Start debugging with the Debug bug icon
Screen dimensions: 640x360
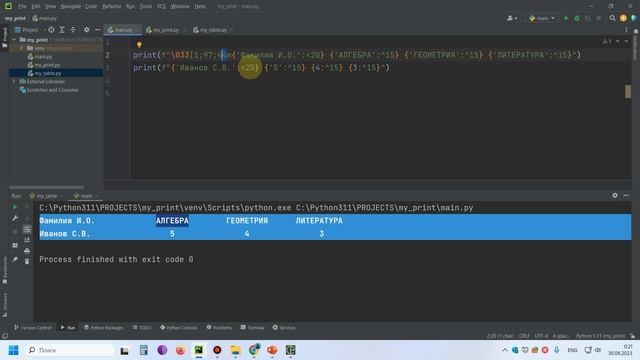577,18
